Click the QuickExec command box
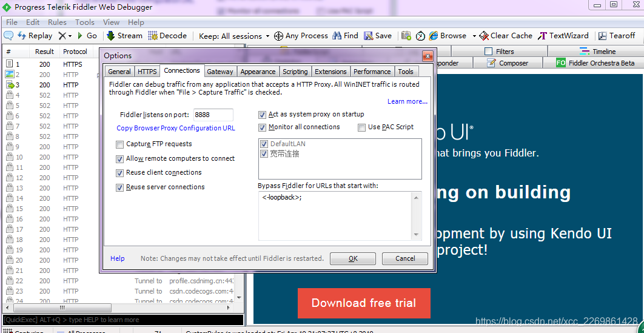 pyautogui.click(x=122, y=320)
